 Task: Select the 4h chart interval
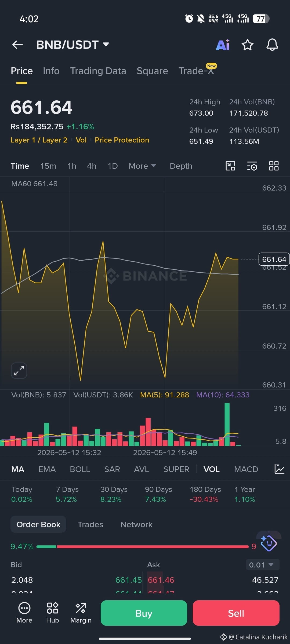[92, 166]
